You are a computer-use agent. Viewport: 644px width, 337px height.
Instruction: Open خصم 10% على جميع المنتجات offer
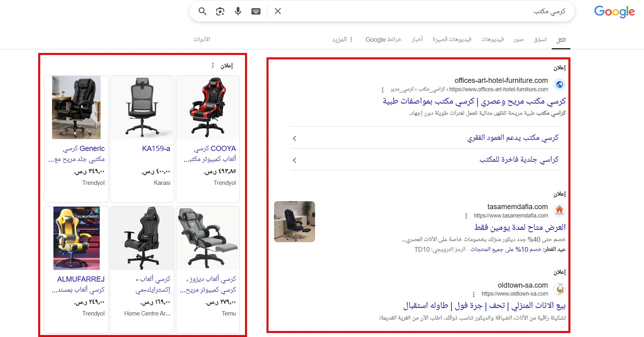point(506,249)
